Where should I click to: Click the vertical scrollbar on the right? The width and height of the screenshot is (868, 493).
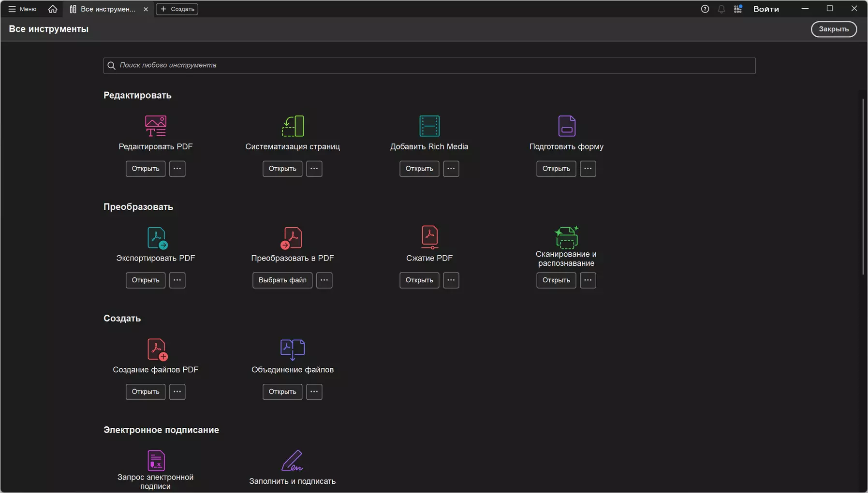click(x=863, y=187)
